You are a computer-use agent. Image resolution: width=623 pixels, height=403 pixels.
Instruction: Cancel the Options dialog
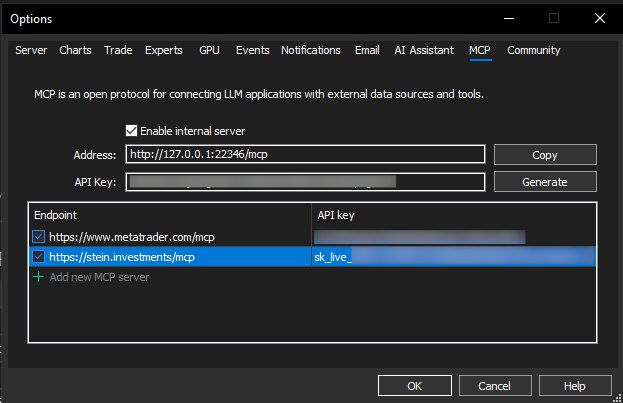495,386
